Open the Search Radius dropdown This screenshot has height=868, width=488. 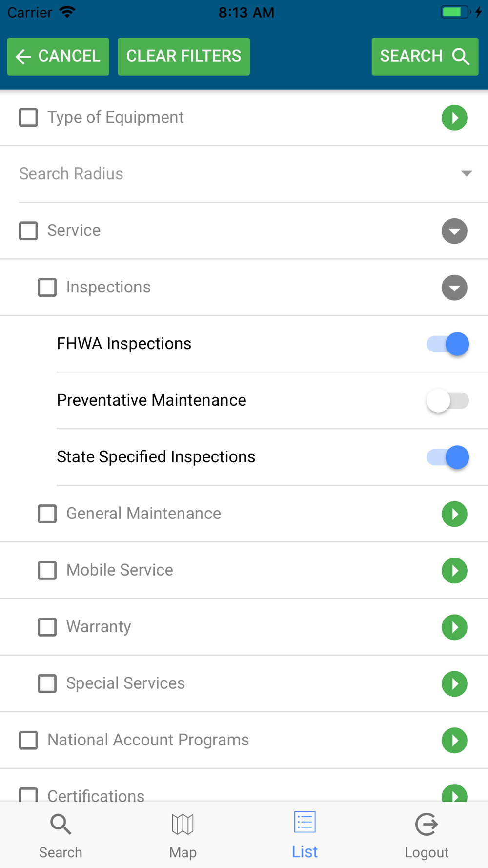[x=466, y=174]
